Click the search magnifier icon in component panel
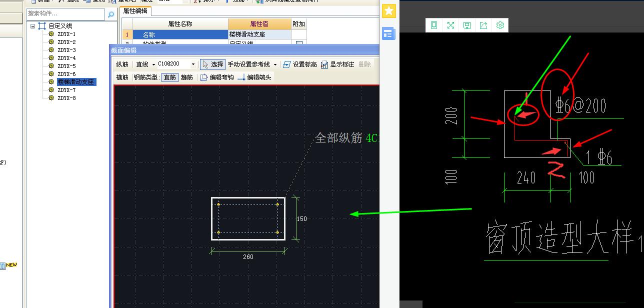Viewport: 644px width, 308px height. [x=111, y=14]
